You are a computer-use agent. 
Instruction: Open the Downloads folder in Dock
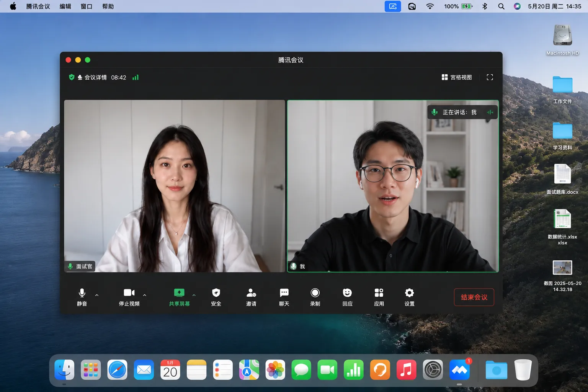click(497, 370)
